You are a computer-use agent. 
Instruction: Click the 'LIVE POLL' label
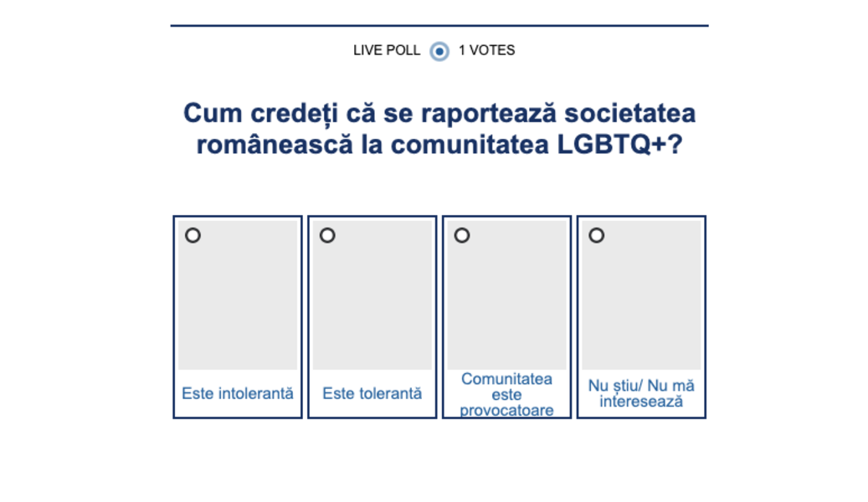(x=387, y=50)
